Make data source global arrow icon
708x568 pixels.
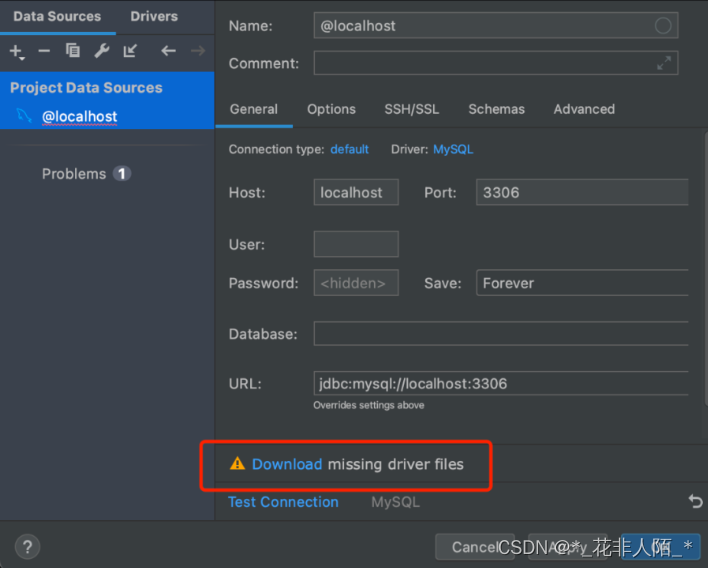130,51
